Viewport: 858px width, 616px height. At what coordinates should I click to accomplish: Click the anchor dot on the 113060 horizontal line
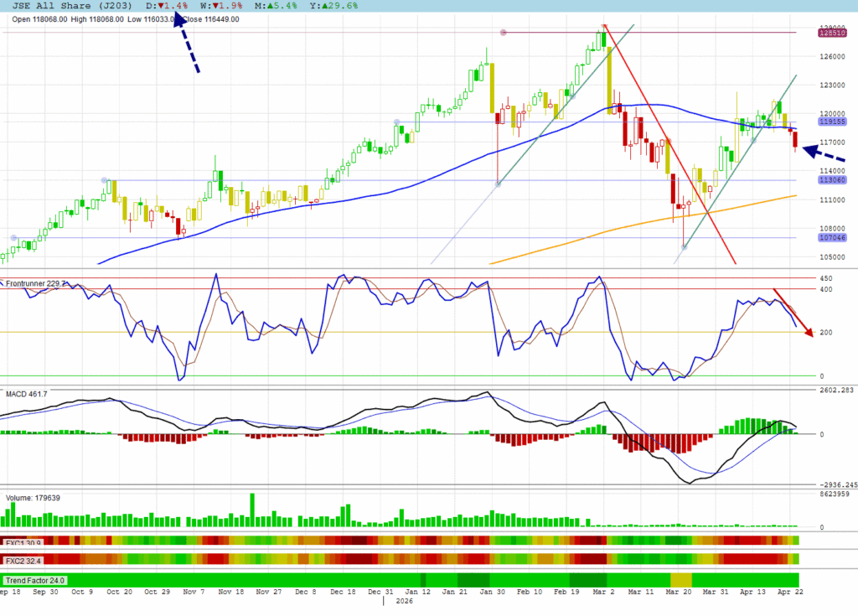[x=104, y=180]
